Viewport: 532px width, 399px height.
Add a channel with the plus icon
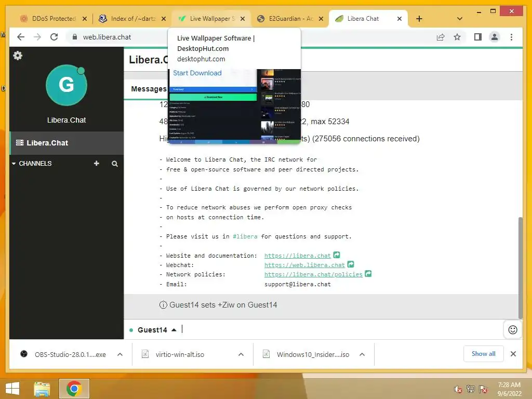click(96, 163)
